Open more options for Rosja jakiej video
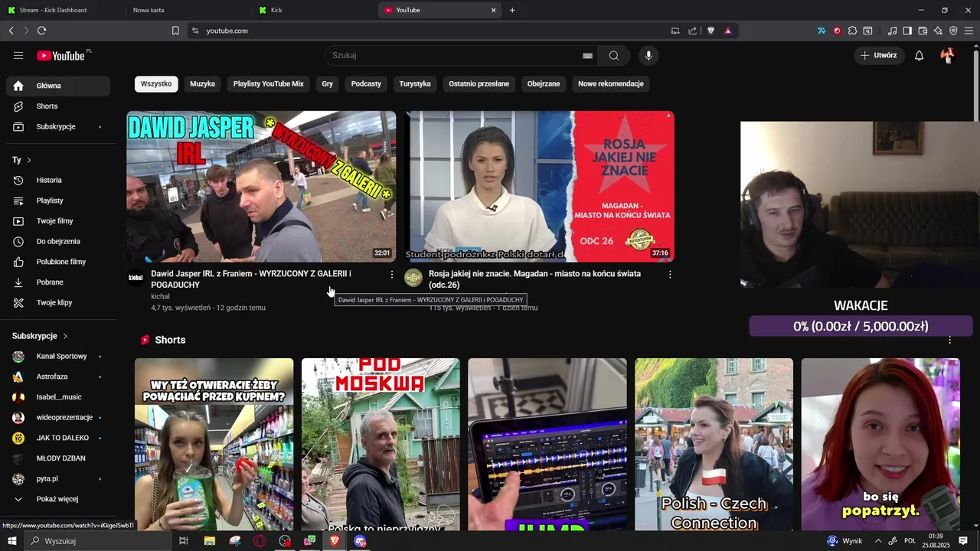Image resolution: width=980 pixels, height=551 pixels. (x=670, y=274)
